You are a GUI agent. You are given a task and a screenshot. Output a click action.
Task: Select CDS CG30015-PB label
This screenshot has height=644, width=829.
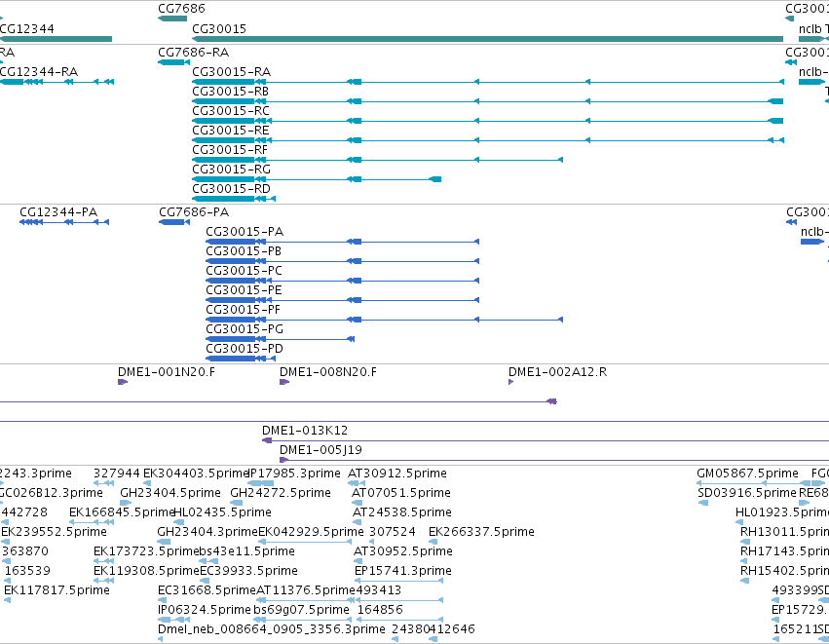click(x=244, y=251)
